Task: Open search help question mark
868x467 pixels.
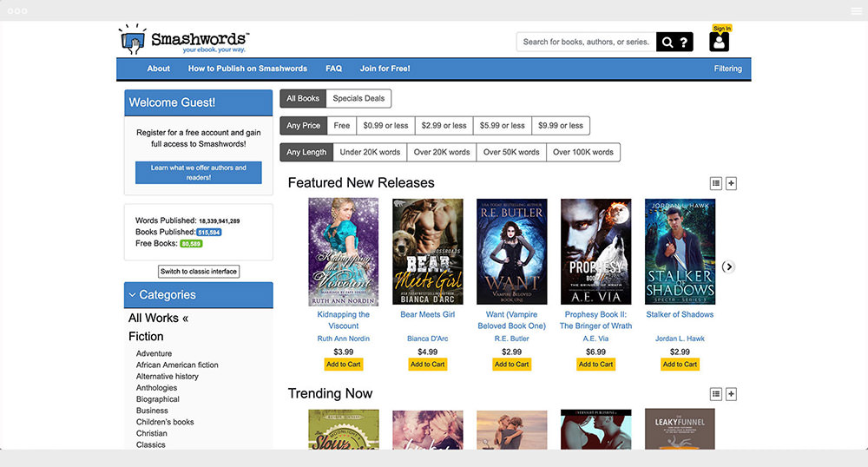Action: pos(684,42)
